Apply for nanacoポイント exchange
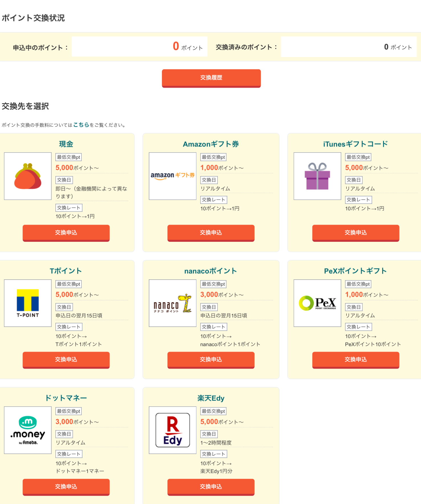 pyautogui.click(x=211, y=360)
